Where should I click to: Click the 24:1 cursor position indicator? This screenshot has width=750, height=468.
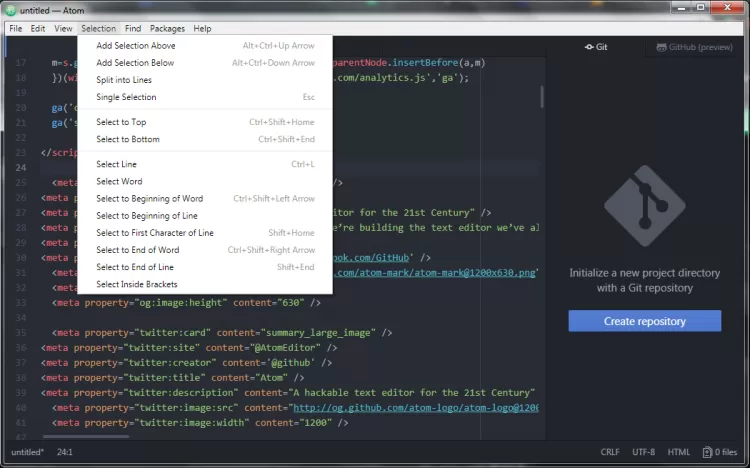65,452
